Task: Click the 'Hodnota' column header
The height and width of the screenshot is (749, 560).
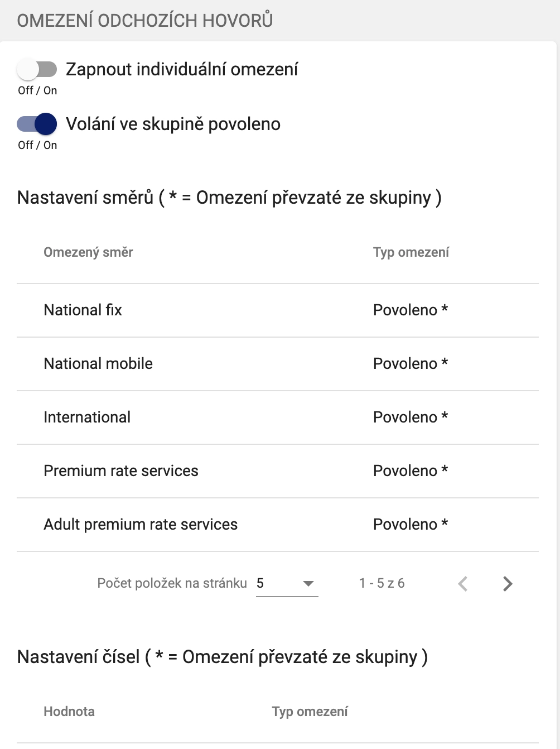Action: 69,712
